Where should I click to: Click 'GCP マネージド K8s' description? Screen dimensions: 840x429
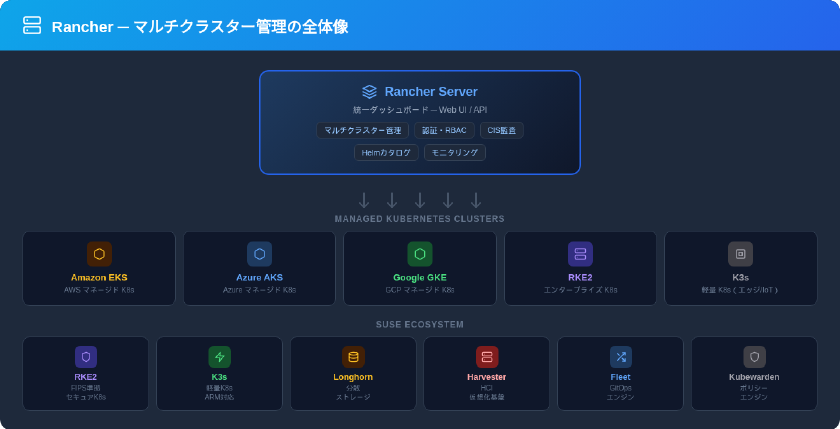click(x=419, y=290)
